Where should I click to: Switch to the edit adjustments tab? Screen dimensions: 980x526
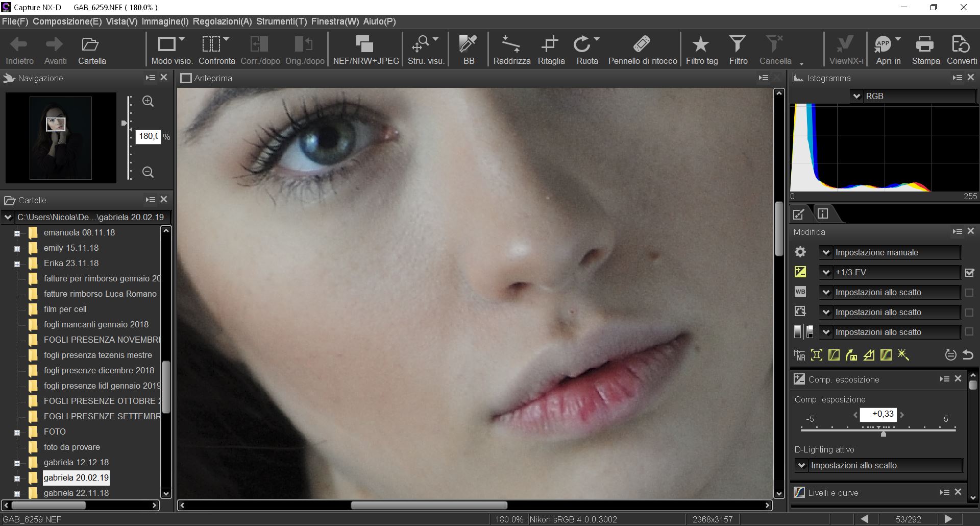coord(799,213)
